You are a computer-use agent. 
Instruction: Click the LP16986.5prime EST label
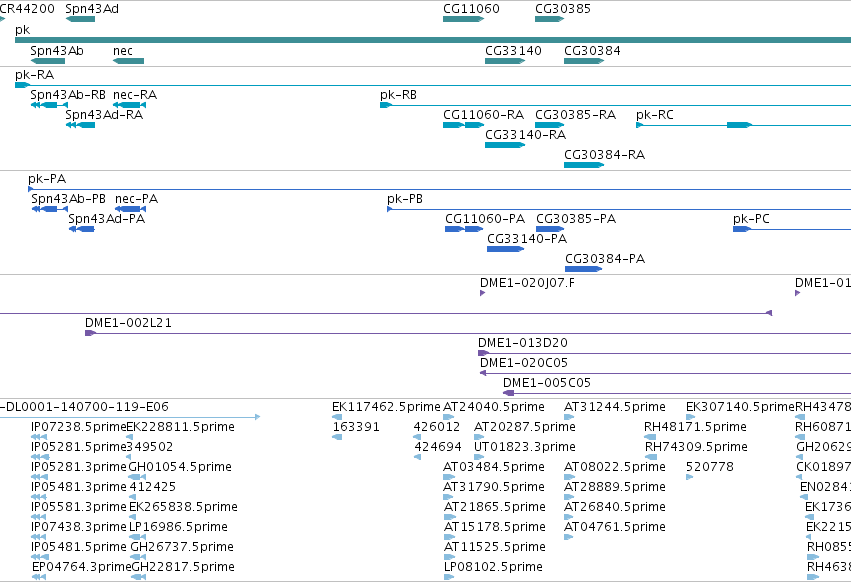click(x=179, y=526)
